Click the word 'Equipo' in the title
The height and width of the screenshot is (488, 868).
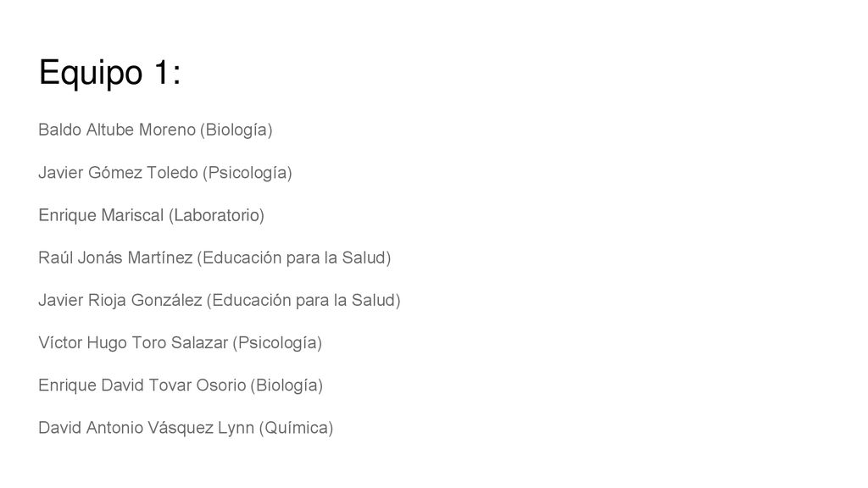[x=91, y=73]
